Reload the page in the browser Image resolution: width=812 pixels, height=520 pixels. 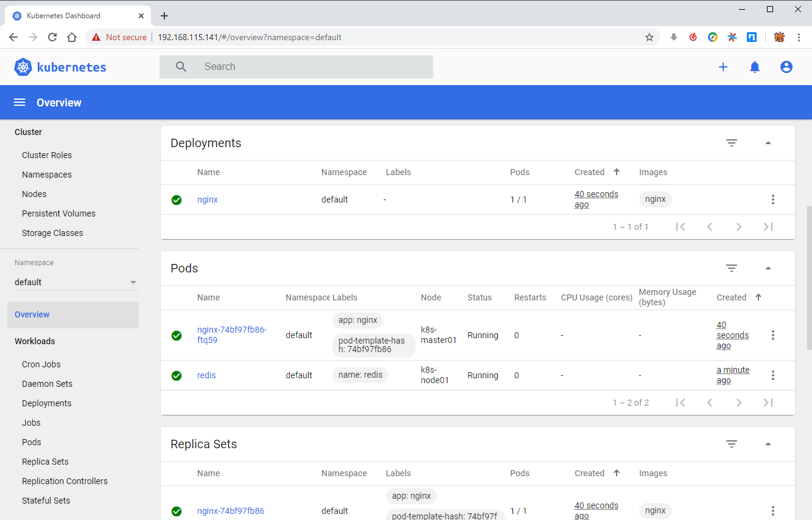[x=52, y=37]
